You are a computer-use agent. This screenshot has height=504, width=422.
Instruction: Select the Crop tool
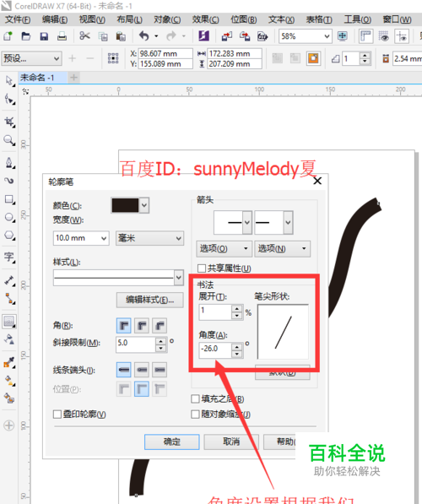[x=9, y=122]
